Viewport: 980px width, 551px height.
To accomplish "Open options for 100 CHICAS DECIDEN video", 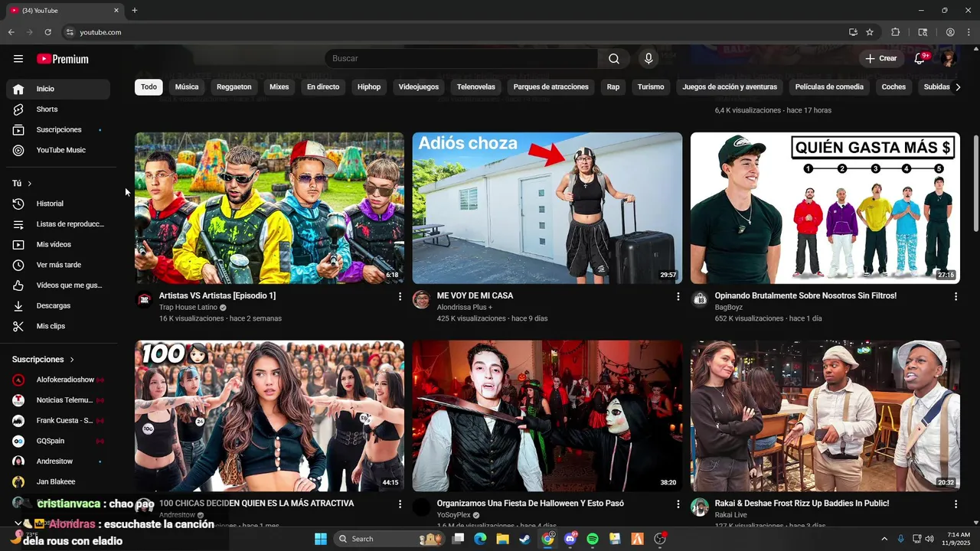I will (400, 504).
